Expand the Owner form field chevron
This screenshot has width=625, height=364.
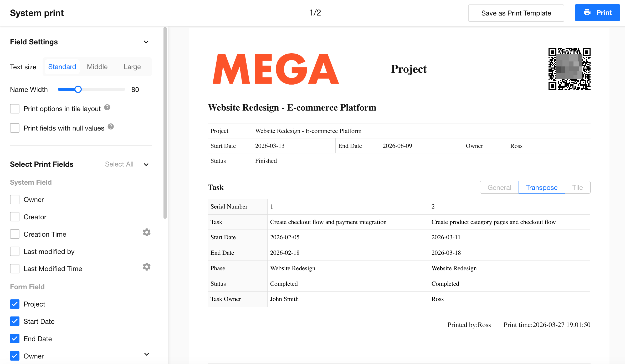[147, 354]
